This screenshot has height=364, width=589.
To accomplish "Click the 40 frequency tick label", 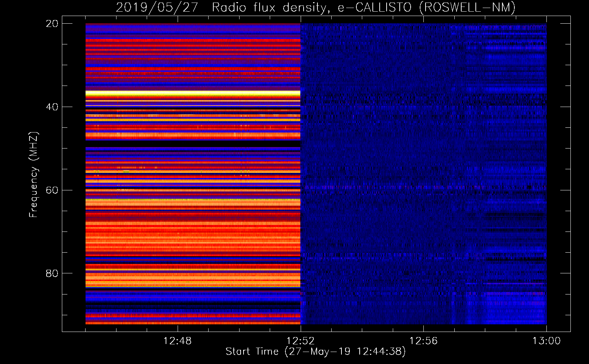I will tap(52, 107).
